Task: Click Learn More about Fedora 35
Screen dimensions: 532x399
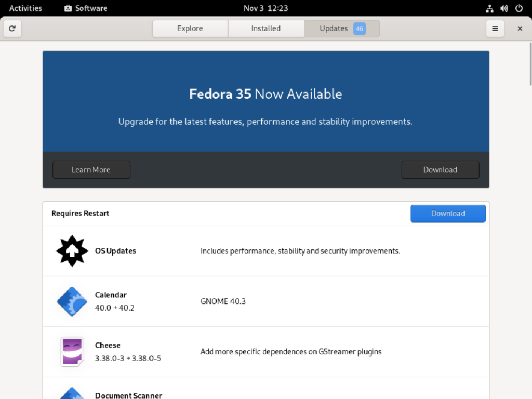Action: (x=91, y=169)
